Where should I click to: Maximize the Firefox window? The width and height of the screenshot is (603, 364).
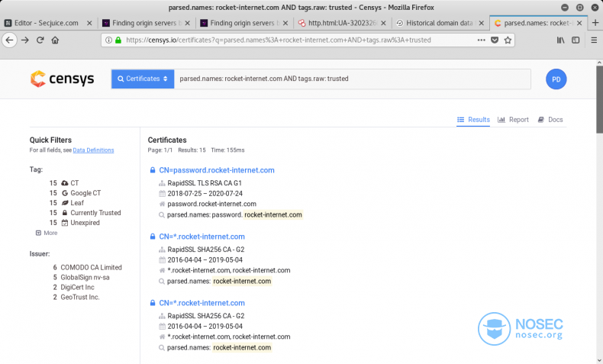point(579,8)
